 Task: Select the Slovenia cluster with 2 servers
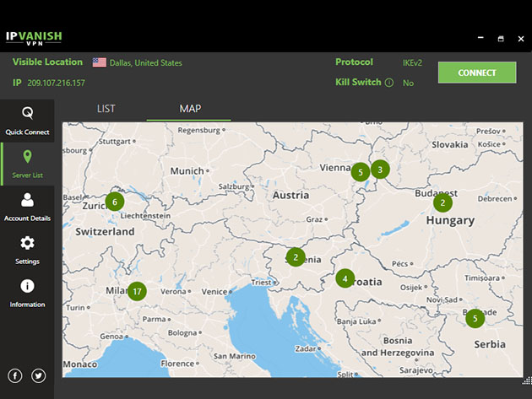click(296, 257)
